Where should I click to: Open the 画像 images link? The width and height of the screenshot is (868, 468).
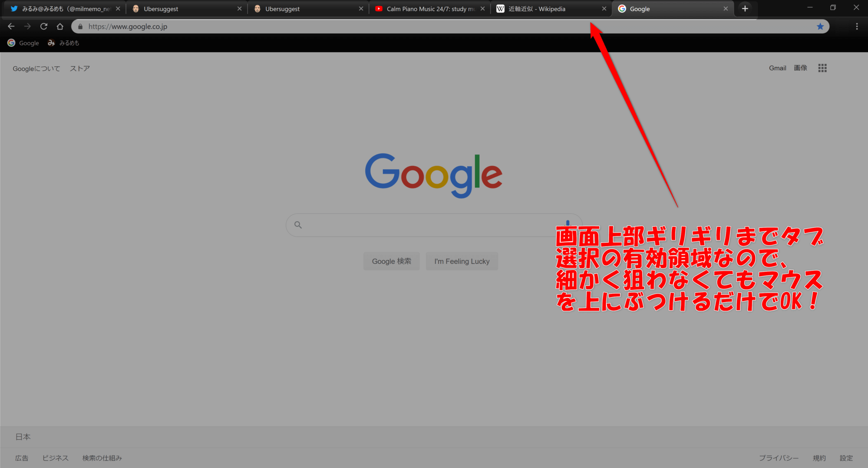[x=800, y=68]
